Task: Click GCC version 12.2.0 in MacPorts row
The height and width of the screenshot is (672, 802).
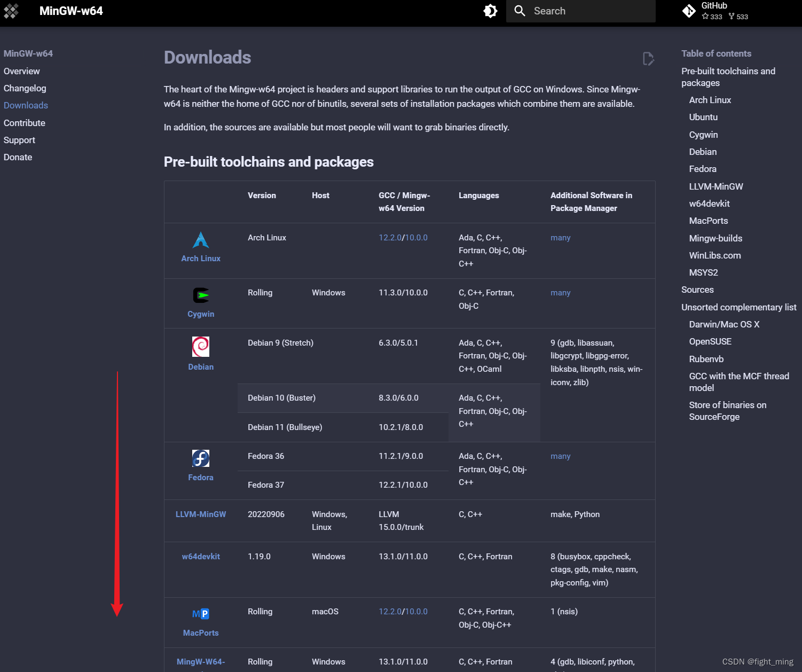Action: tap(390, 612)
